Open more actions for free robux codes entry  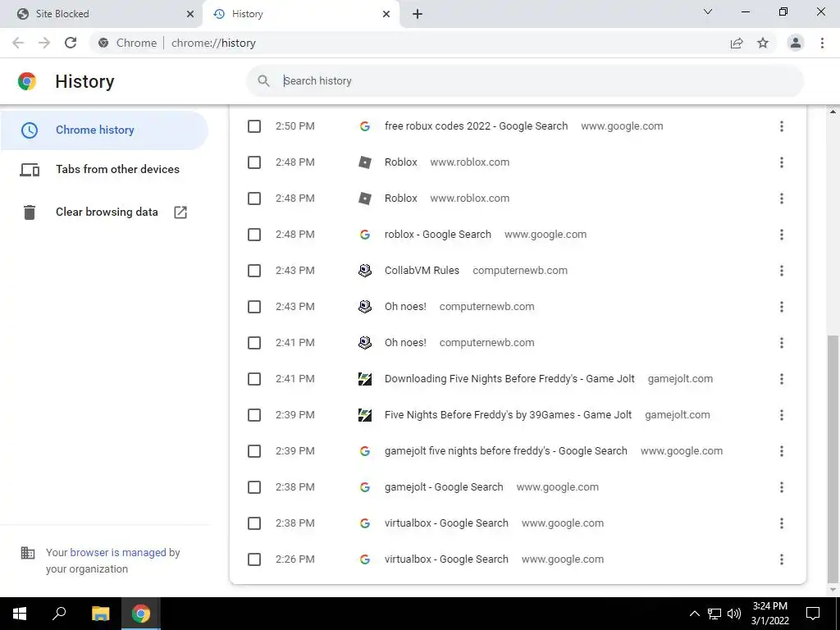click(x=782, y=126)
